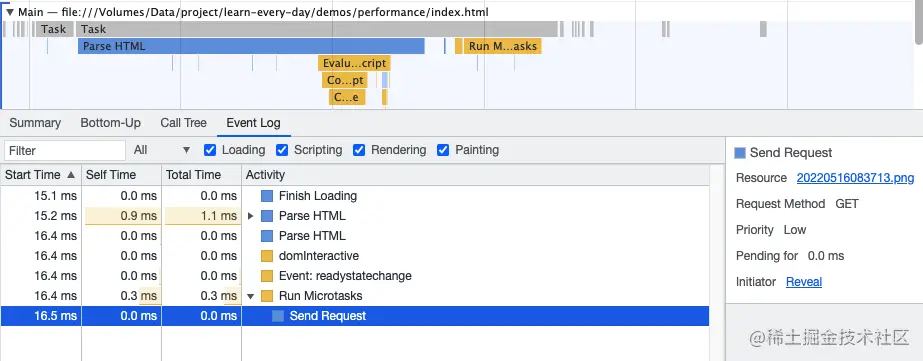Collapse the Run Microtasks tree row
The width and height of the screenshot is (923, 361).
[x=250, y=296]
